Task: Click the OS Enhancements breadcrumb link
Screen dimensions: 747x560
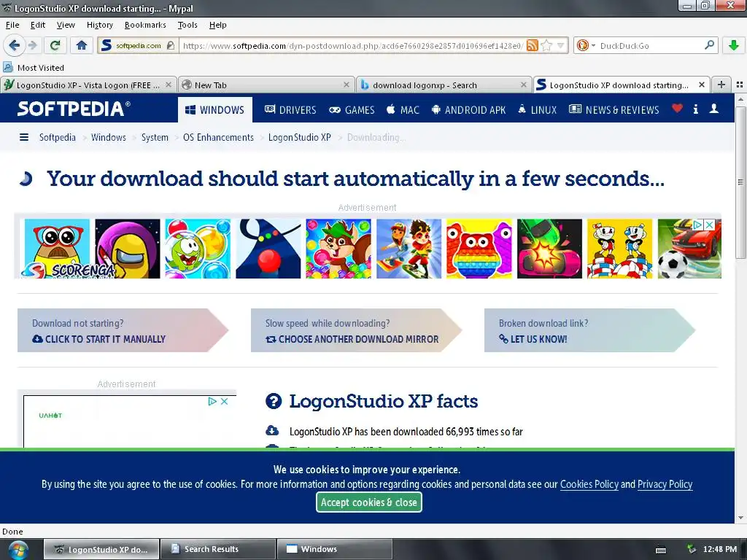Action: [218, 137]
